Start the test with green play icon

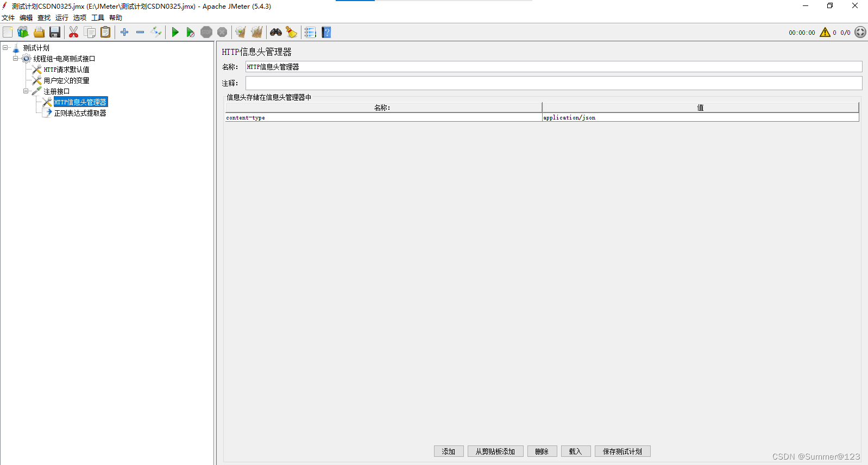pyautogui.click(x=175, y=33)
